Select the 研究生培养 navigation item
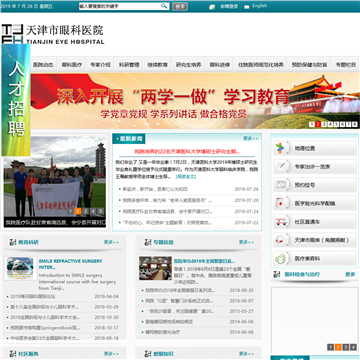 point(189,65)
